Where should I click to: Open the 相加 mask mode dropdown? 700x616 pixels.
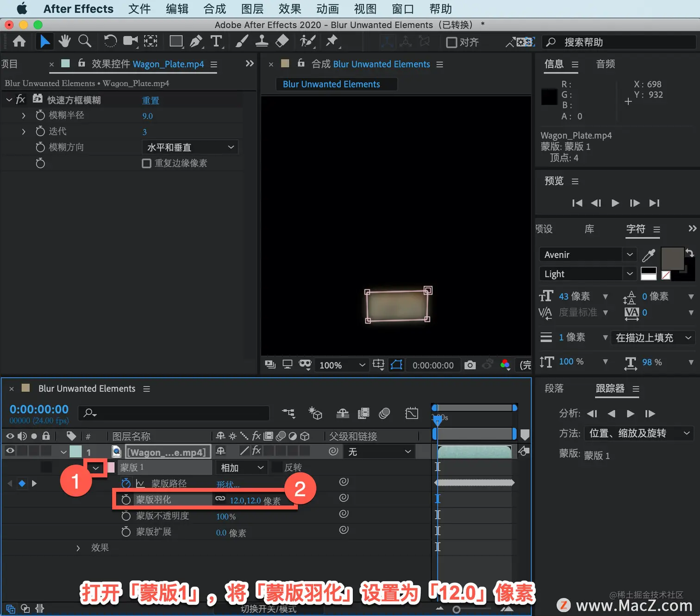[242, 467]
